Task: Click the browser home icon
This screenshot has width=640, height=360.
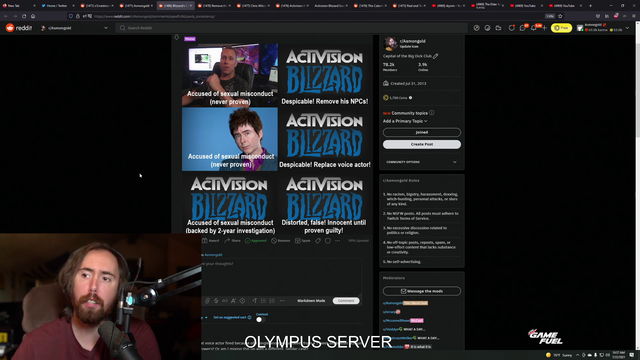Action: (x=33, y=16)
